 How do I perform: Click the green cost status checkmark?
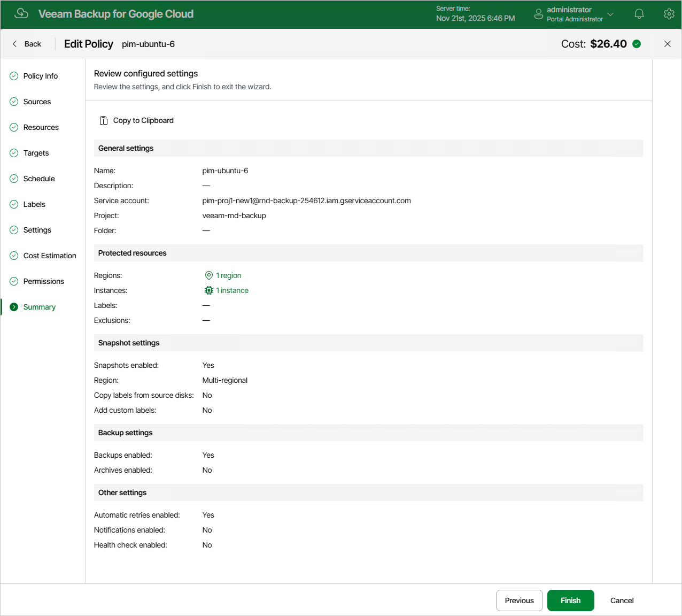click(x=637, y=44)
